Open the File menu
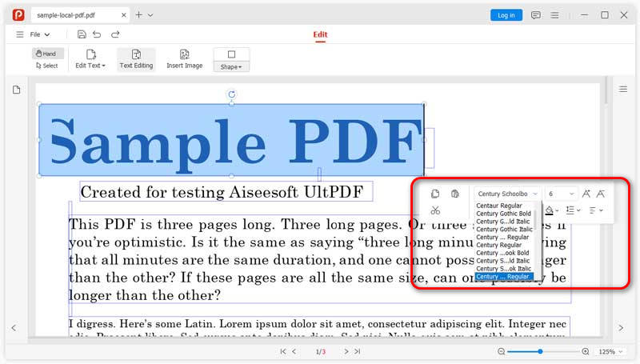Screen dimensions: 640x364 click(x=39, y=34)
